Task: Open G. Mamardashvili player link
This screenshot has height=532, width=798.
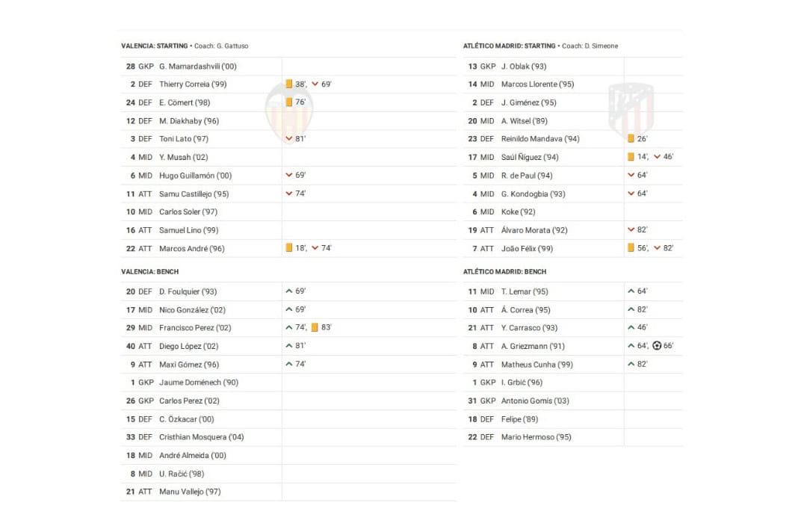Action: click(197, 66)
